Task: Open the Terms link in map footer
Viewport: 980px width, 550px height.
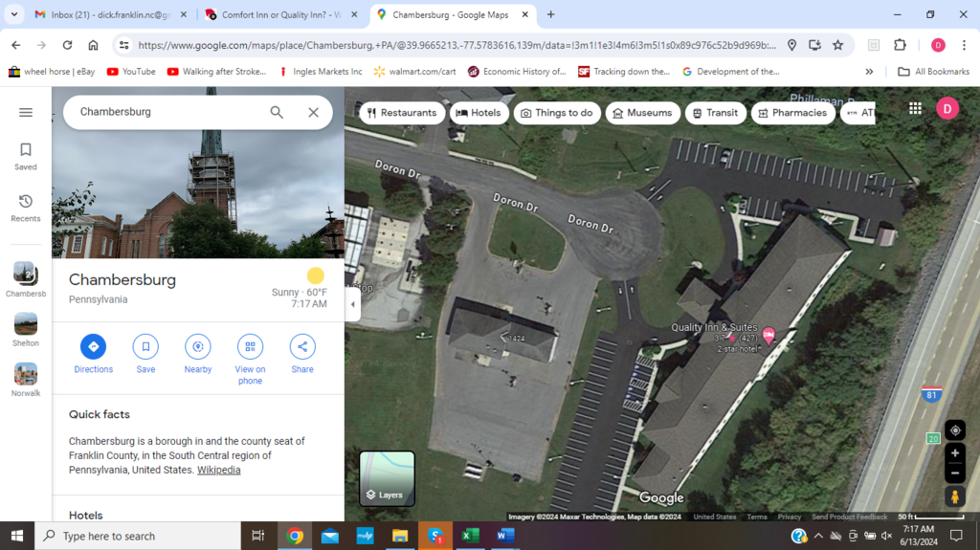Action: pyautogui.click(x=757, y=517)
